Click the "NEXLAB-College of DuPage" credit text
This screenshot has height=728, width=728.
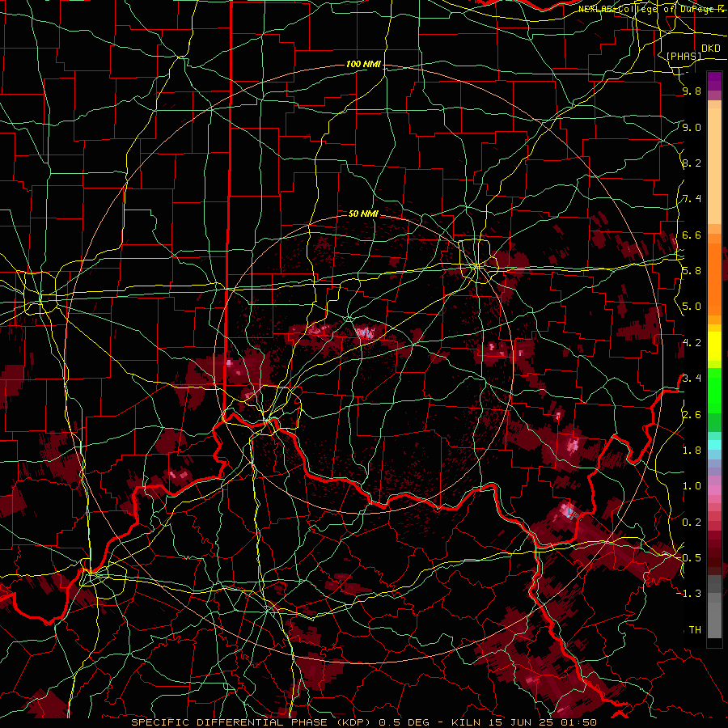tap(647, 9)
